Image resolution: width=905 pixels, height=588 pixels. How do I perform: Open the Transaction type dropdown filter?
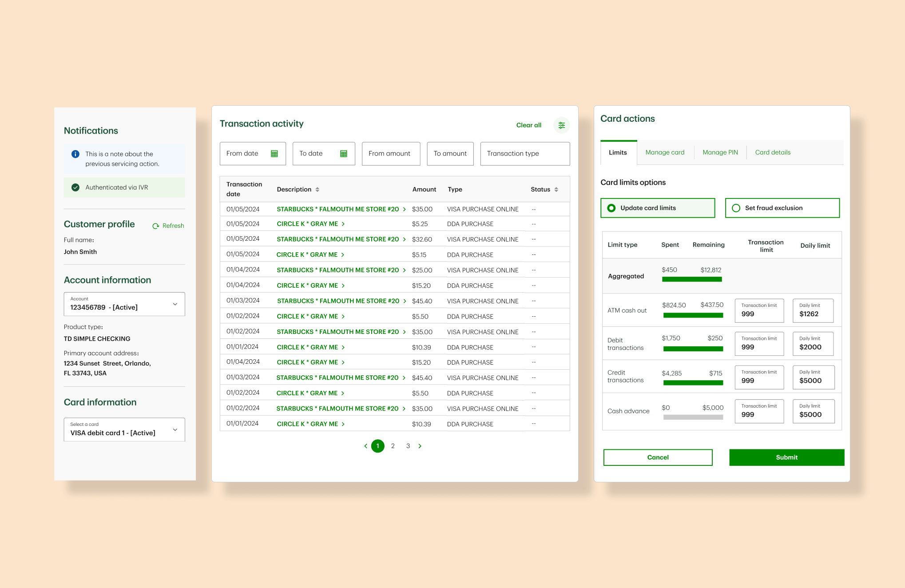tap(524, 154)
